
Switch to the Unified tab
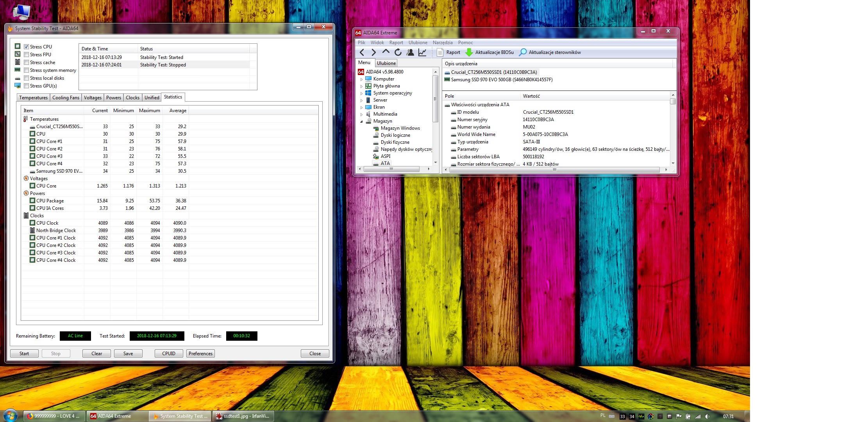click(x=152, y=98)
